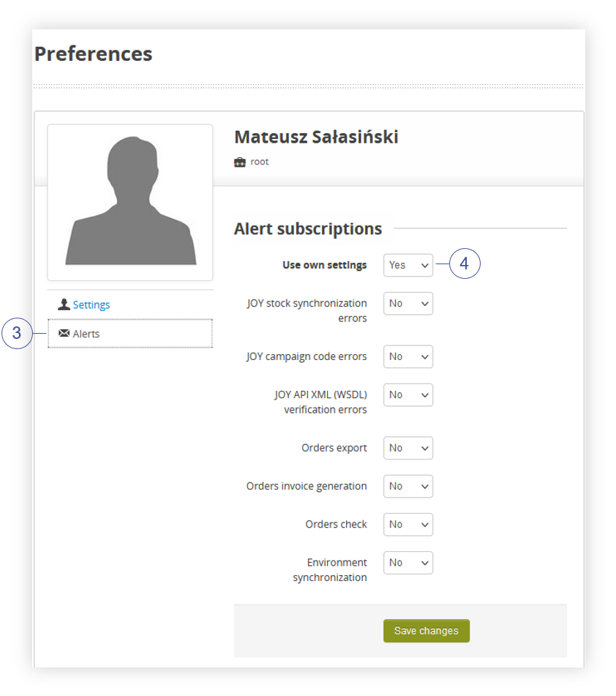This screenshot has height=696, width=616.
Task: Open the Use own settings dropdown
Action: 407,265
